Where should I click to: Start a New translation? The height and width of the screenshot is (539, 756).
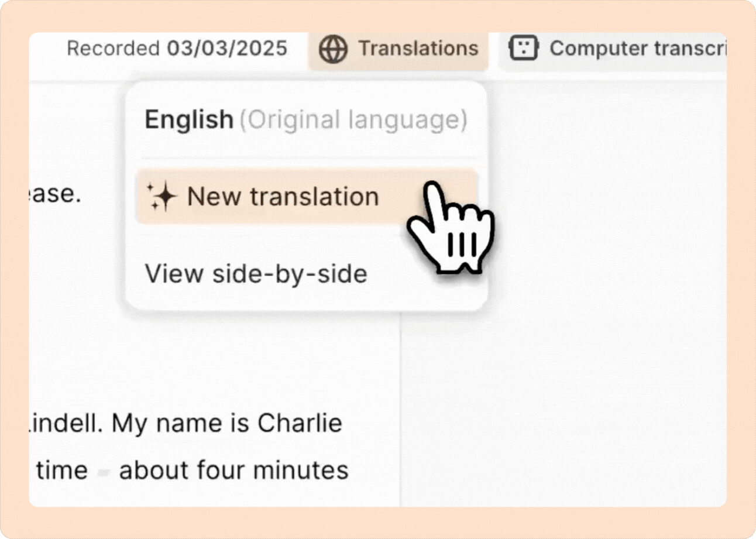tap(283, 197)
